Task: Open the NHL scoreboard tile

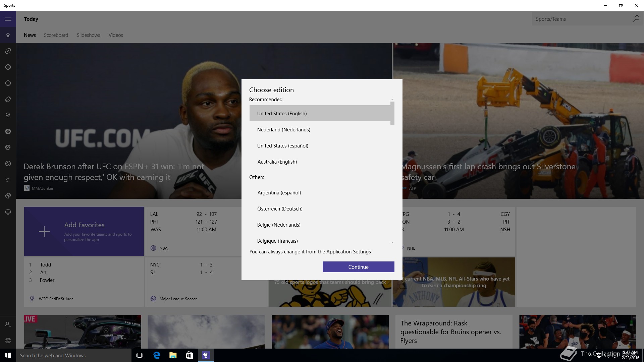Action: [459, 231]
